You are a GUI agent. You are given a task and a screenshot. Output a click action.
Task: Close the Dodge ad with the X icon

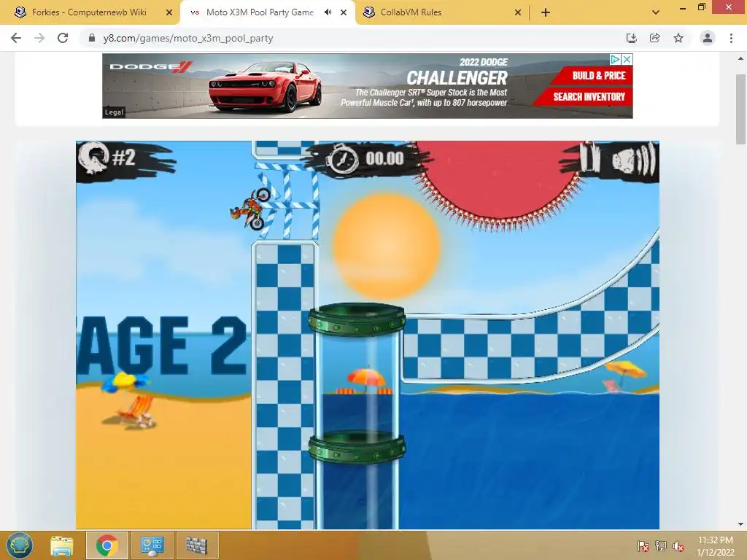pyautogui.click(x=627, y=59)
